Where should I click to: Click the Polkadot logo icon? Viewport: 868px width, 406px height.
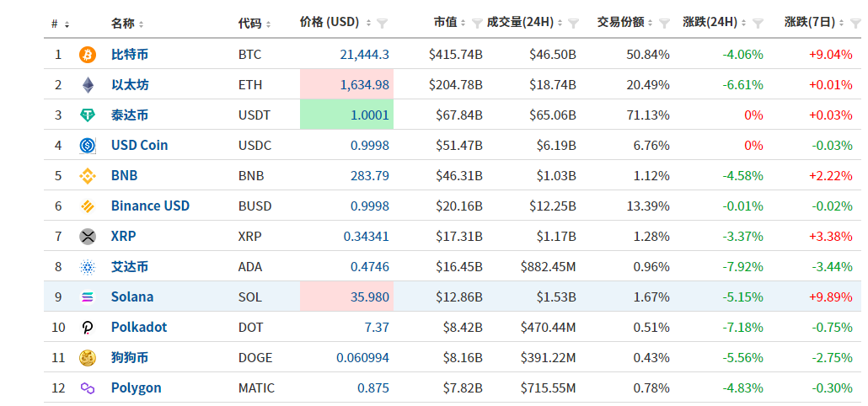coord(88,328)
